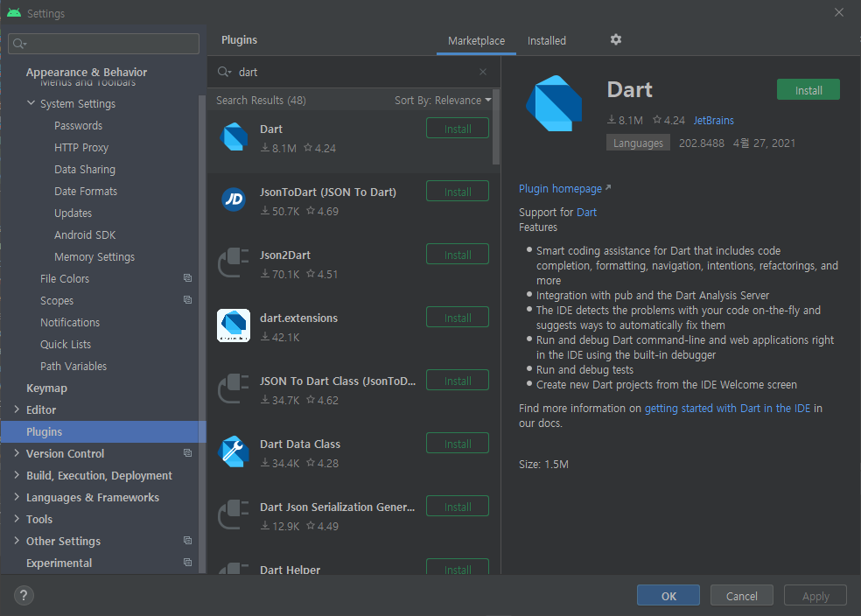Confirm settings with the OK button
Viewport: 861px width, 616px height.
click(668, 596)
